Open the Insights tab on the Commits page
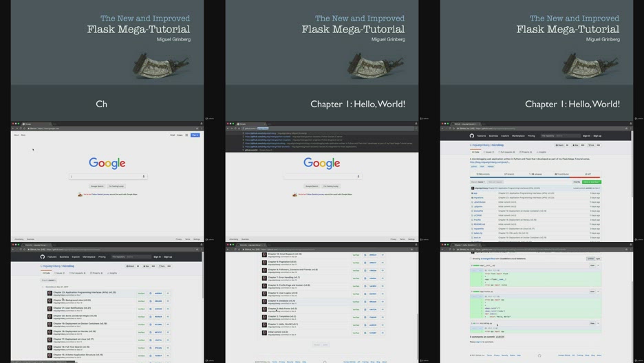Screen dimensions: 644x363 (x=112, y=273)
